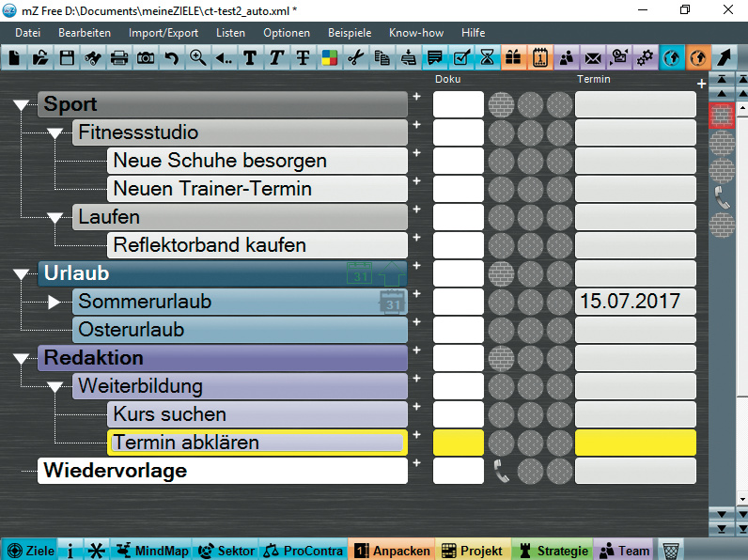The height and width of the screenshot is (560, 748).
Task: Open a file with the folder icon
Action: (40, 57)
